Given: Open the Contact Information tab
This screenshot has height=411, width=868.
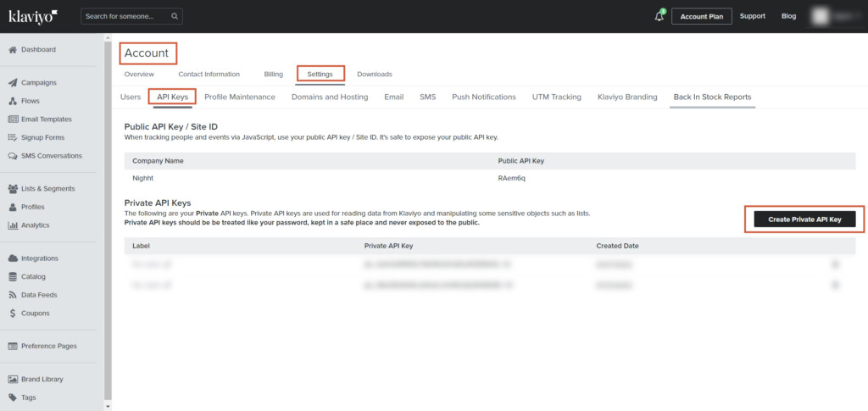Looking at the screenshot, I should tap(209, 74).
